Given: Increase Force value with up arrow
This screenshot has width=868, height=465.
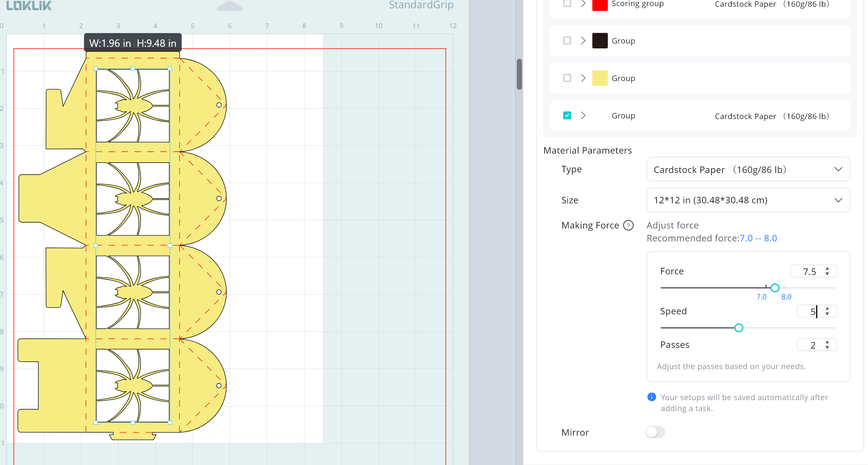Looking at the screenshot, I should point(827,268).
